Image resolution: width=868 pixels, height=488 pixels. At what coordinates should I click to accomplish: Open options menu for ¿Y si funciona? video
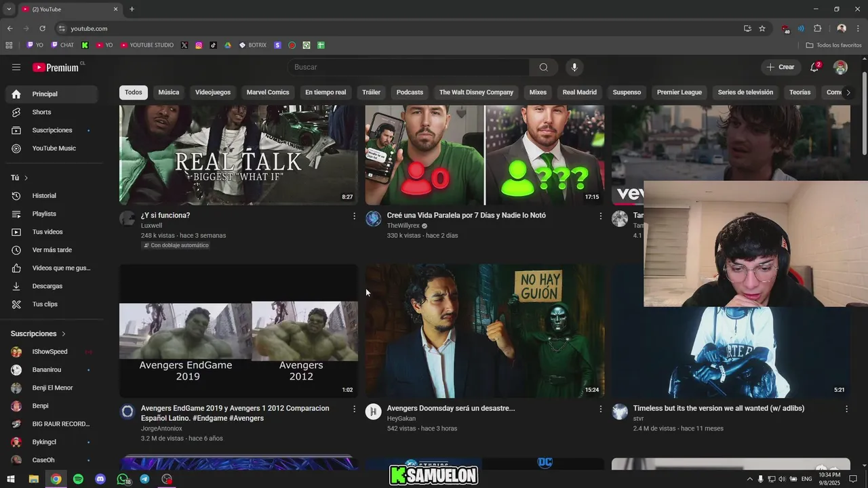click(x=354, y=216)
